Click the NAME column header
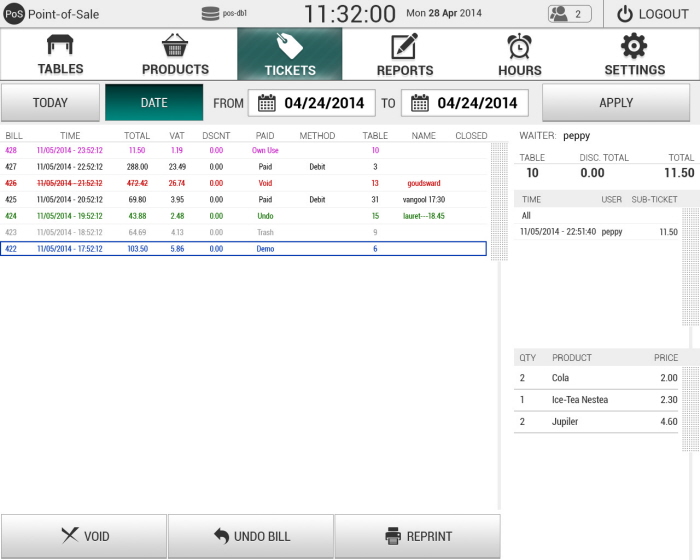 click(423, 136)
